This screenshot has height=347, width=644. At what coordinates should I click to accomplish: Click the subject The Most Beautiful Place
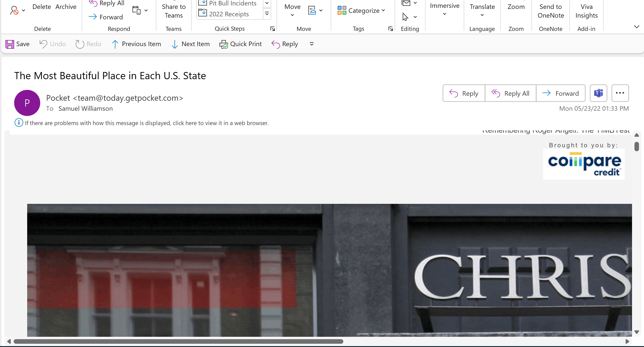[x=110, y=75]
